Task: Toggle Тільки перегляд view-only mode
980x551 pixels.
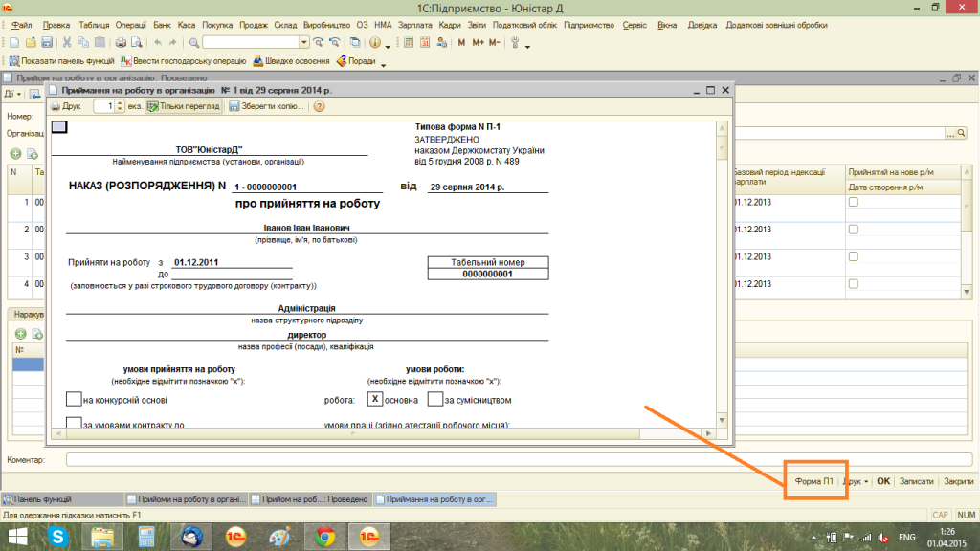Action: [x=184, y=106]
